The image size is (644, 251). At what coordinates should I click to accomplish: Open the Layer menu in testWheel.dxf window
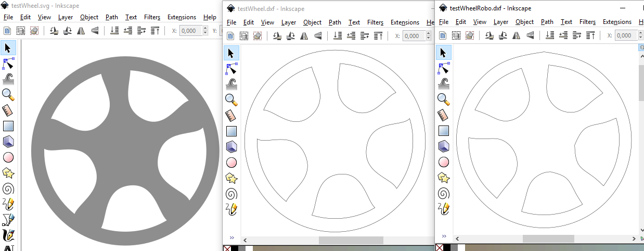pos(289,22)
